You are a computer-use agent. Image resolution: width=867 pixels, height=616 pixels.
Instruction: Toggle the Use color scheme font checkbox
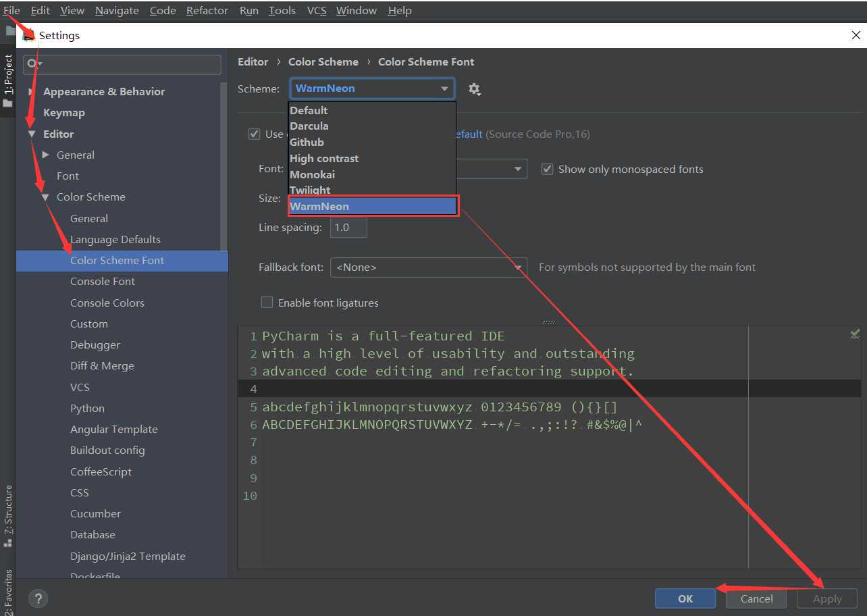(x=255, y=134)
